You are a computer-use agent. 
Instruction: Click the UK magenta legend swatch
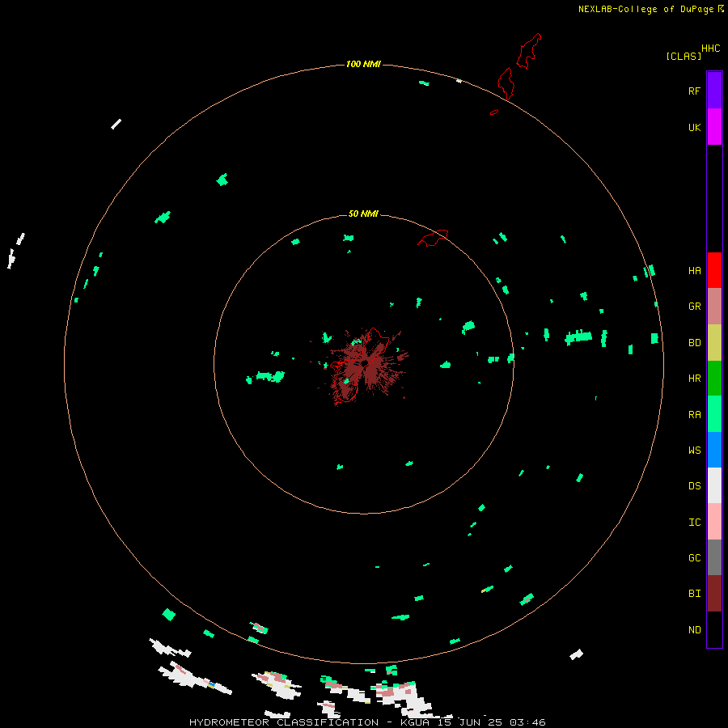tap(714, 127)
